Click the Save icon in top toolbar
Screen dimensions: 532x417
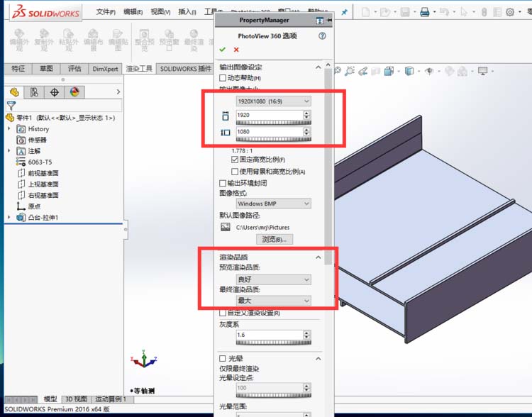[405, 13]
